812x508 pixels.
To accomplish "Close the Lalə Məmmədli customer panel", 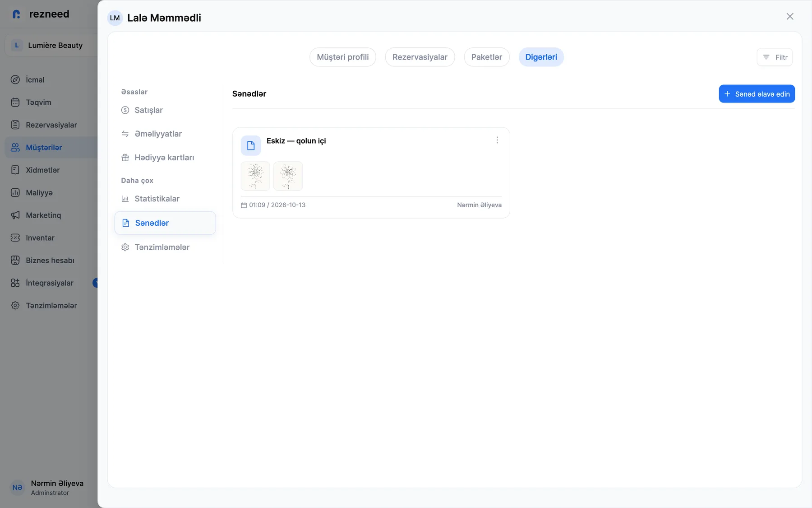I will pyautogui.click(x=790, y=17).
